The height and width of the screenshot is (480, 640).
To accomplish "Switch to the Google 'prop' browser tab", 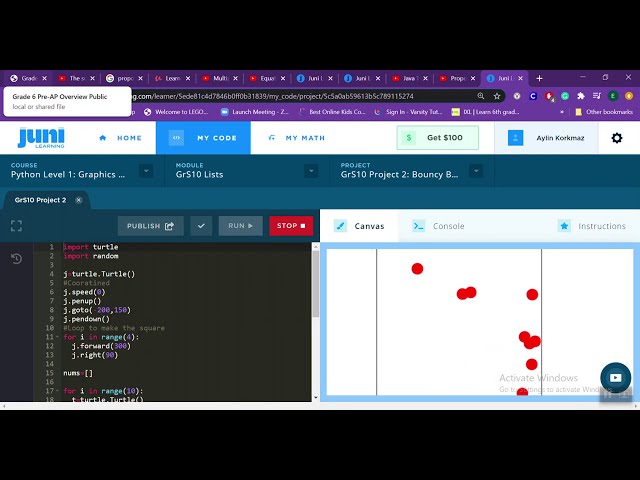I will pyautogui.click(x=124, y=78).
